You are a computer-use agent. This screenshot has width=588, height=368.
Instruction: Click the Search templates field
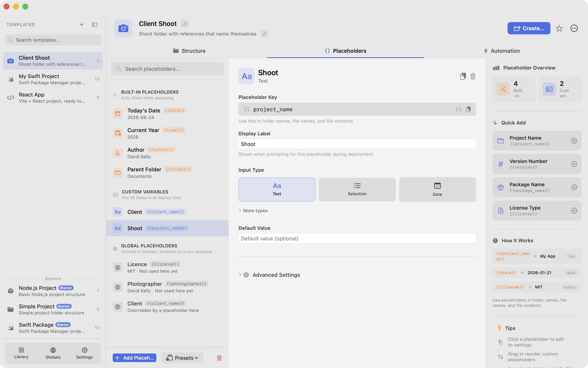[x=53, y=40]
